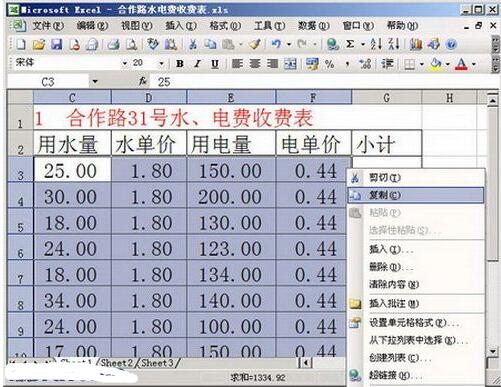Viewport: 501px width, 387px height.
Task: Open the 文件 menu
Action: [48, 25]
